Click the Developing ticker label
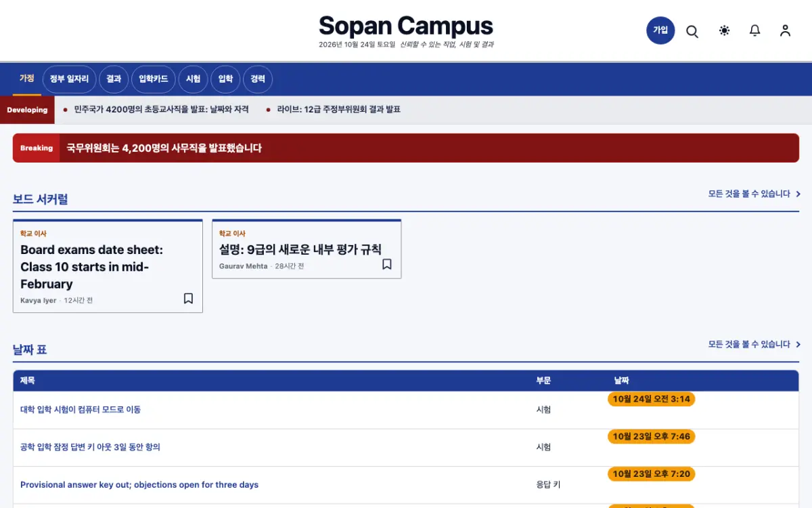Image resolution: width=812 pixels, height=508 pixels. 27,110
